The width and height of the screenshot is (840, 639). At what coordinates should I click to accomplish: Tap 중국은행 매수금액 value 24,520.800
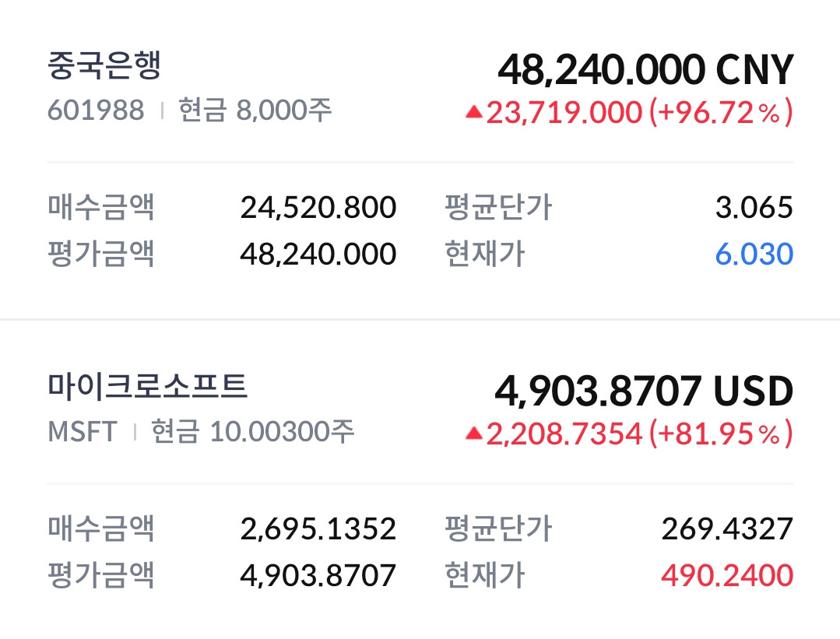[318, 208]
